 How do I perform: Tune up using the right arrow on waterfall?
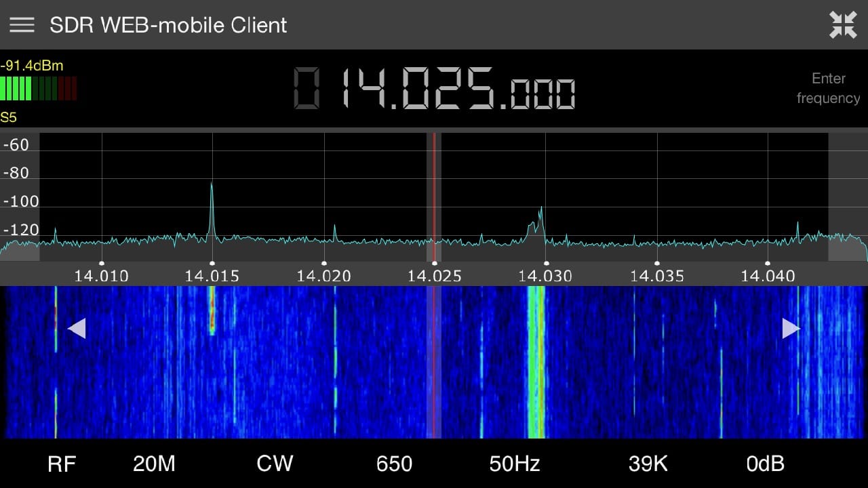click(x=791, y=328)
